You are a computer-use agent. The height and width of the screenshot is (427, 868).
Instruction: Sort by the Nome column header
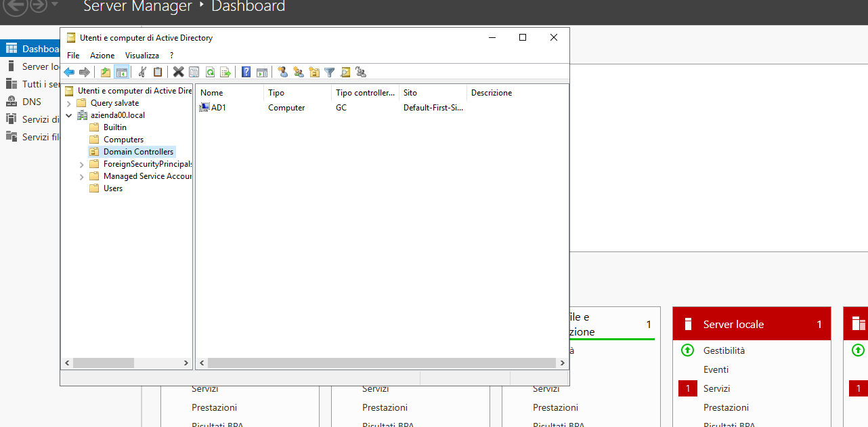[230, 93]
